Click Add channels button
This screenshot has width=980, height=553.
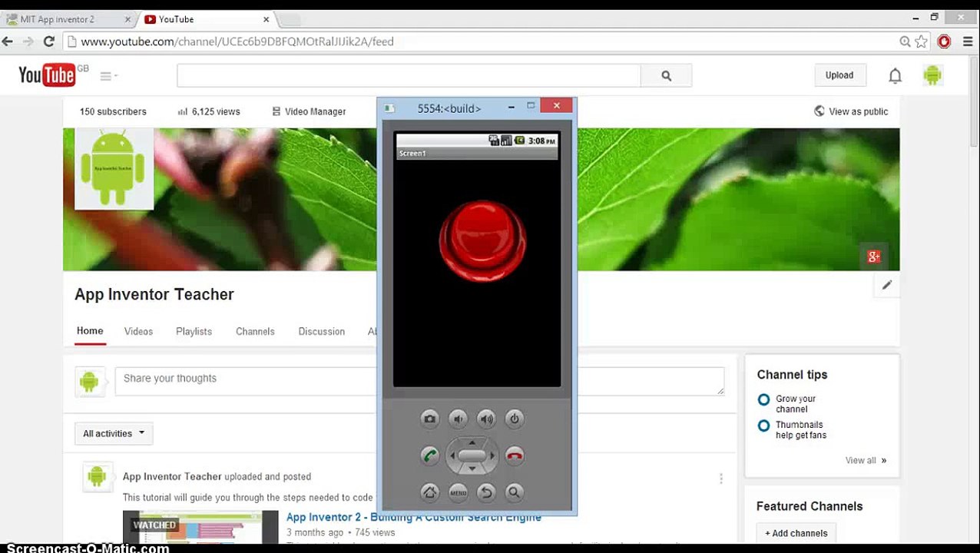point(796,533)
